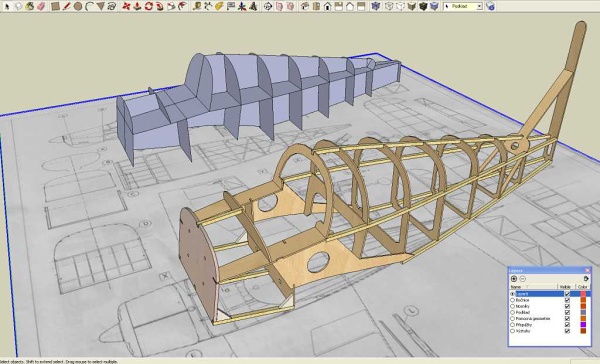Activate the Orbit camera tool

point(268,6)
